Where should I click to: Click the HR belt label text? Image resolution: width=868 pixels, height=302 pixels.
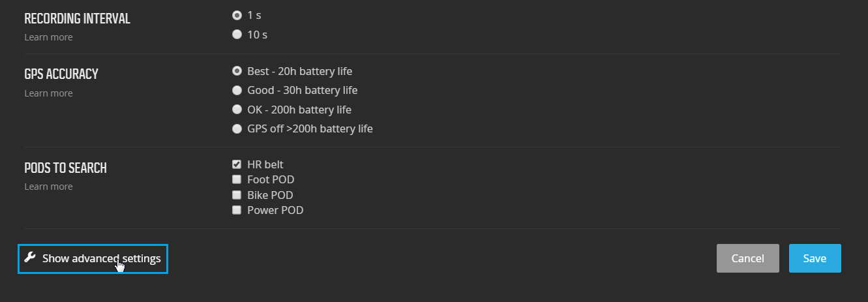[x=265, y=164]
